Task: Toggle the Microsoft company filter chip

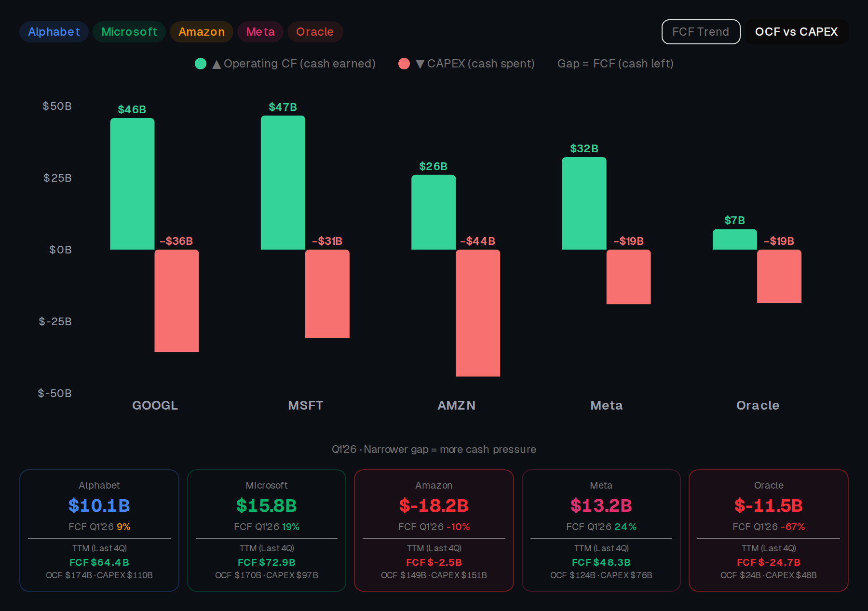Action: [129, 32]
